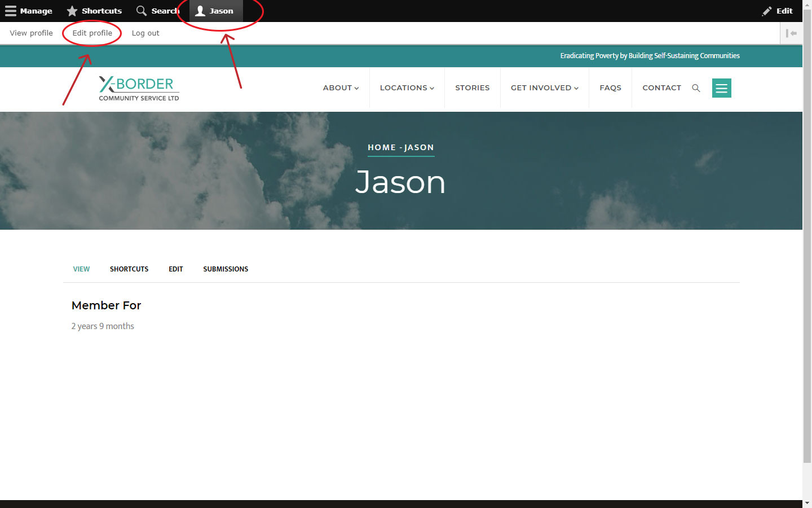Click the Jason user toolbar tab
This screenshot has width=812, height=508.
(216, 11)
